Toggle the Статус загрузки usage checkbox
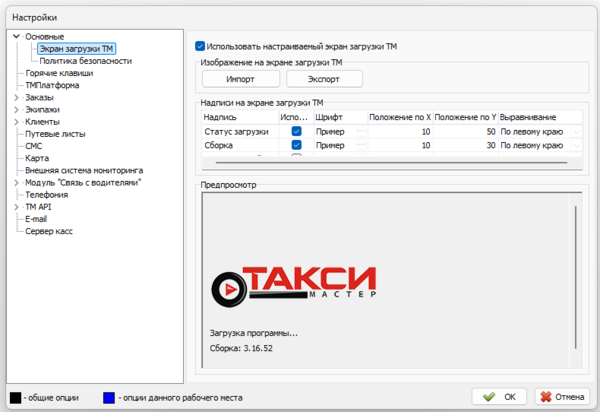This screenshot has width=600, height=412. [297, 131]
